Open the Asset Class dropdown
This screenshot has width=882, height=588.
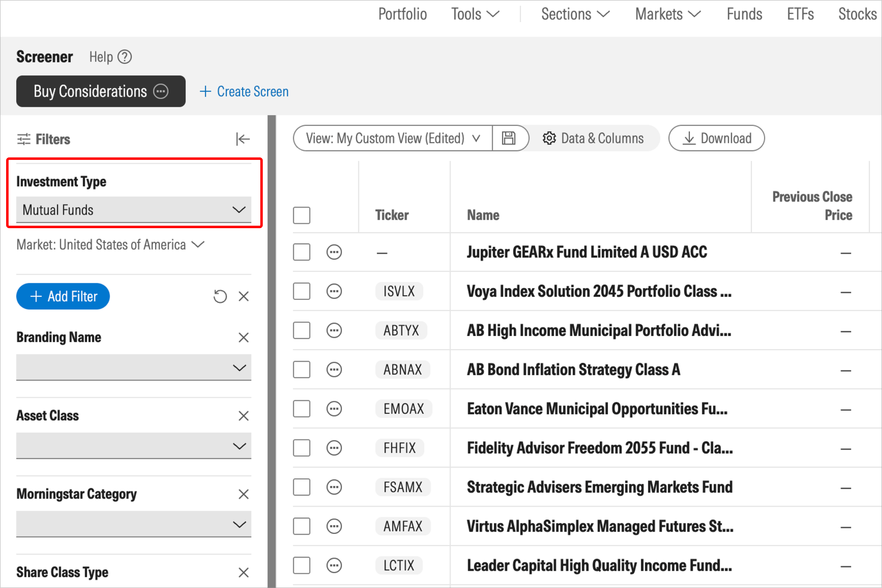click(134, 446)
